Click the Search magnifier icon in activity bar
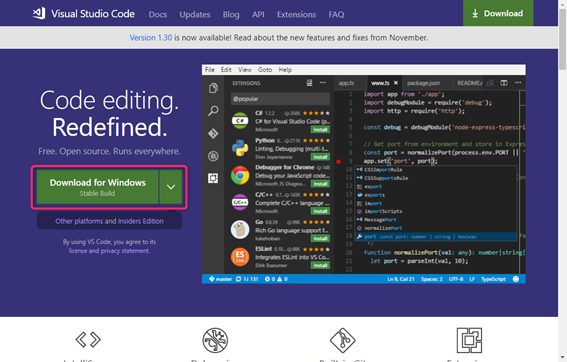This screenshot has height=362, width=567. tap(213, 111)
